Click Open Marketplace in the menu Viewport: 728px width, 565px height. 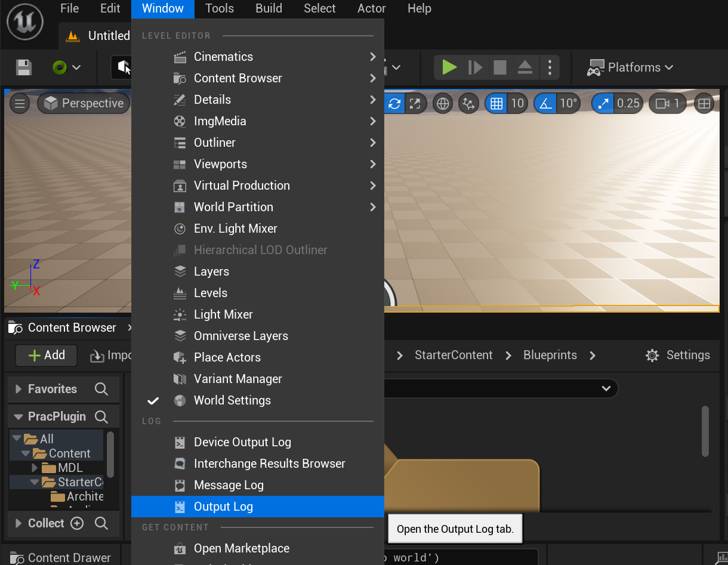tap(258, 548)
